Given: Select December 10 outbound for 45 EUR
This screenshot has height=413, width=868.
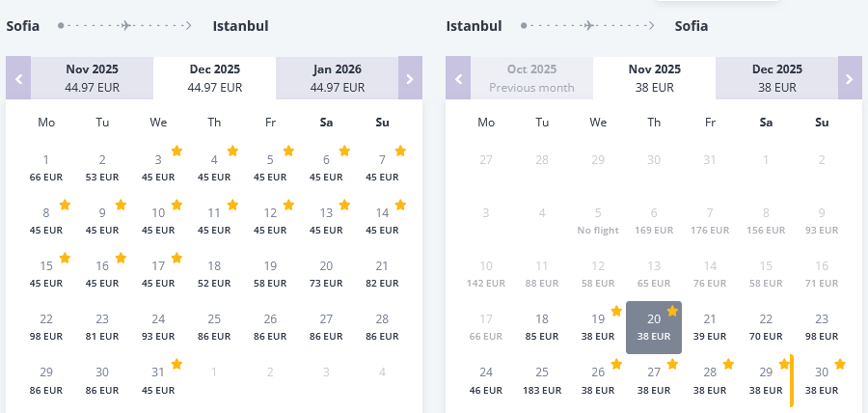Looking at the screenshot, I should pos(158,220).
